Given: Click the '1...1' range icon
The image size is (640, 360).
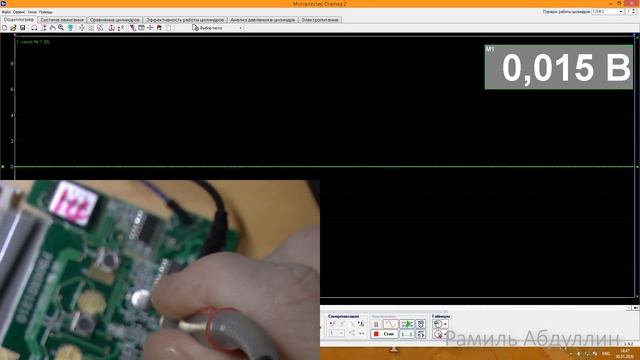Looking at the screenshot, I should click(407, 334).
